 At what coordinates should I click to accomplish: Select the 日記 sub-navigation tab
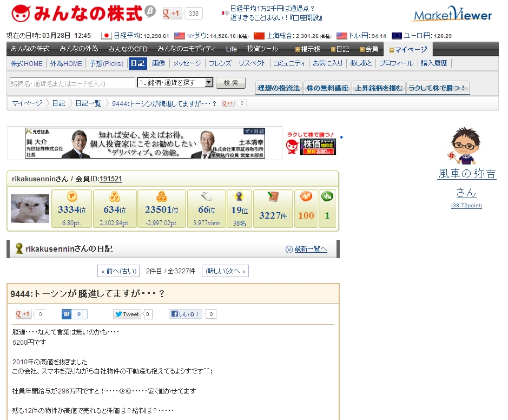(x=137, y=63)
